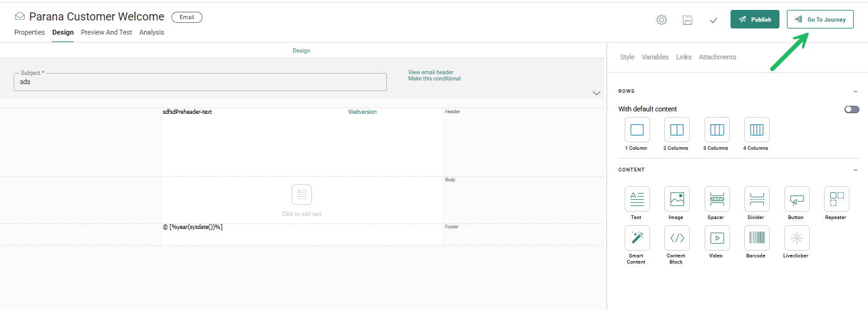Pick the Spacer content element
Screen dimensions: 868x310
[717, 199]
